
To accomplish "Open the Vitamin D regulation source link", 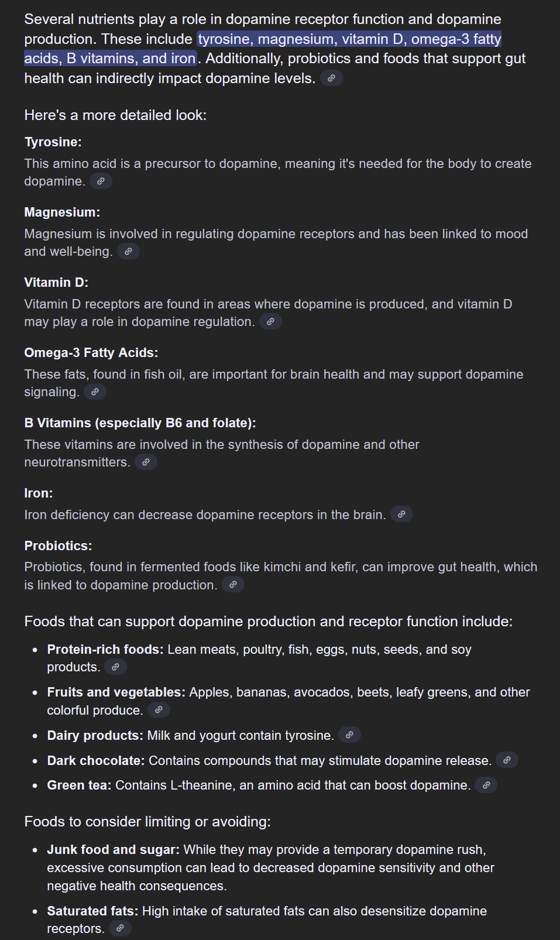I will click(270, 321).
